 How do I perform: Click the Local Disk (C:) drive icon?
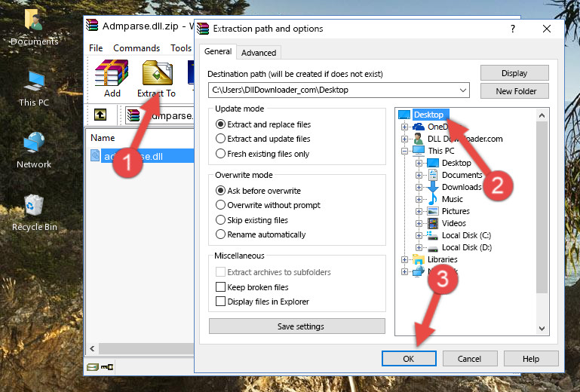[432, 235]
